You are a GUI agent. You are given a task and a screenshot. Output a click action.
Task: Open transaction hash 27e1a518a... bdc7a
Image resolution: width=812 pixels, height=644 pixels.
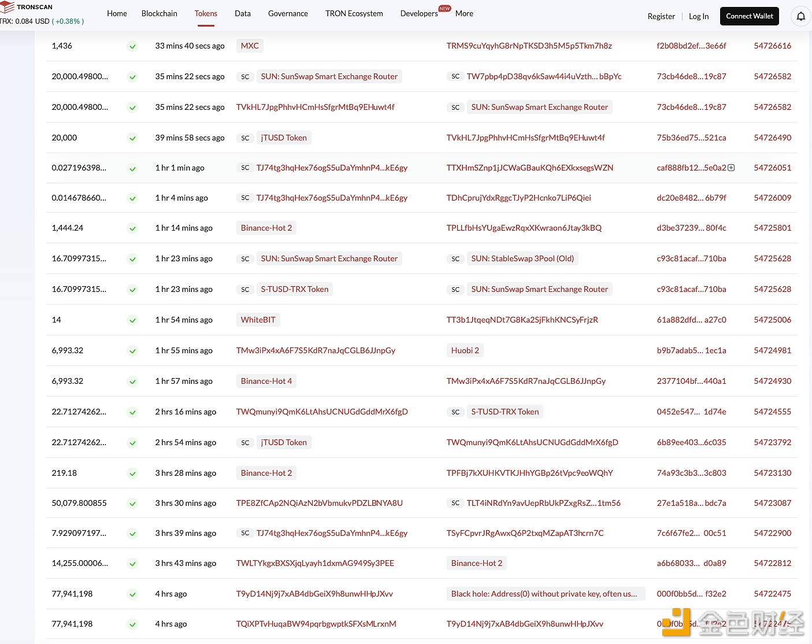(x=691, y=503)
